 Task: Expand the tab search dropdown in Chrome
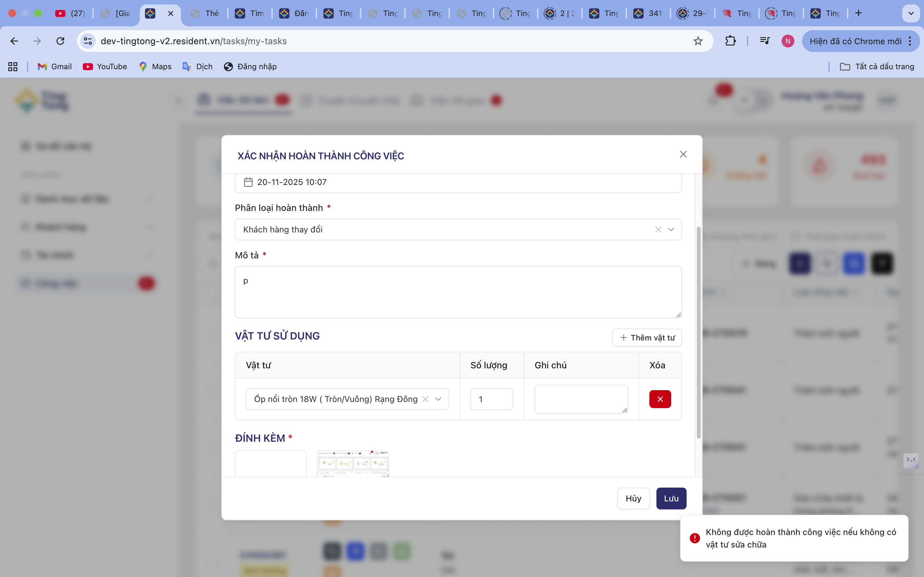[x=911, y=13]
